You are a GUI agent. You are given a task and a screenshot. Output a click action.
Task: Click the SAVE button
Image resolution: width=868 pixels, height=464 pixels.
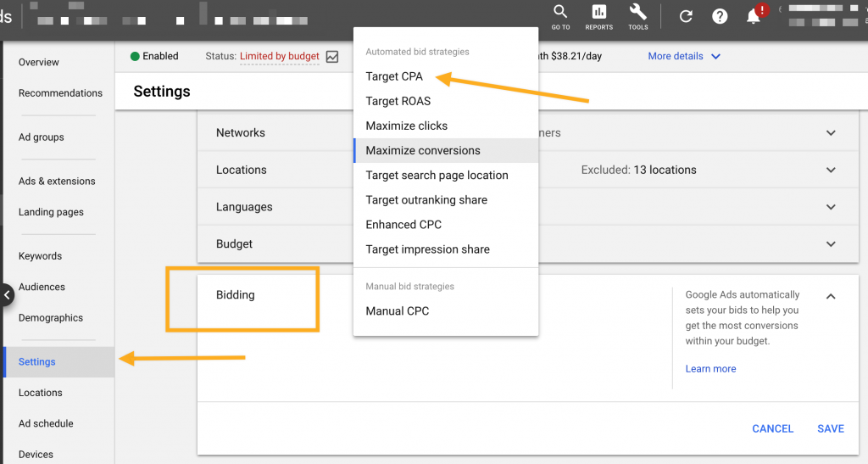(x=831, y=428)
